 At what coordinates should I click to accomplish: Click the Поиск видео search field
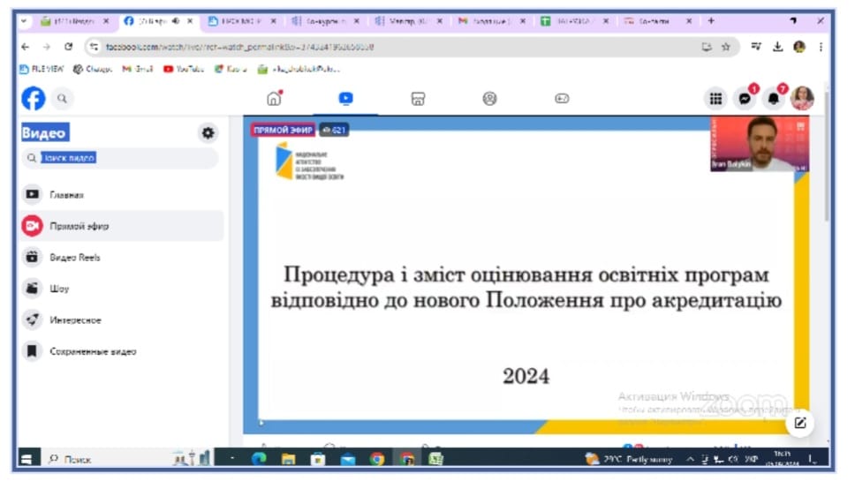[x=124, y=158]
